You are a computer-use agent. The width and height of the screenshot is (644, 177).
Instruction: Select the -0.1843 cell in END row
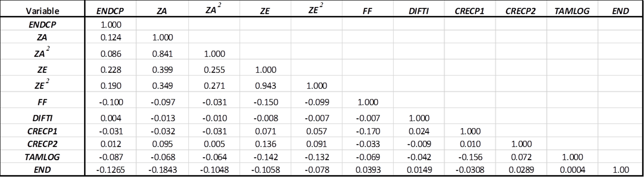coord(162,170)
